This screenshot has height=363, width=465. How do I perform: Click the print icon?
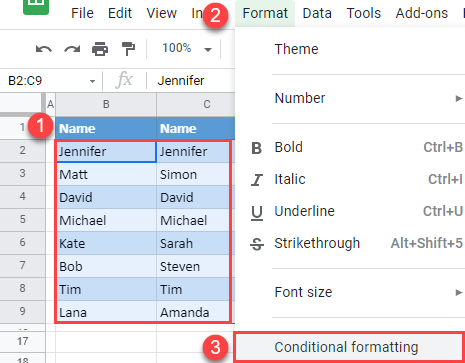pos(100,49)
